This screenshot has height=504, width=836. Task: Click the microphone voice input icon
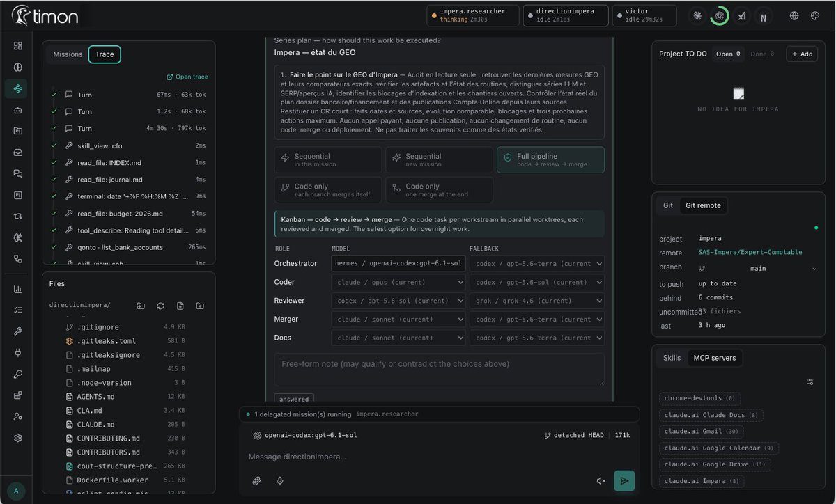pyautogui.click(x=279, y=480)
